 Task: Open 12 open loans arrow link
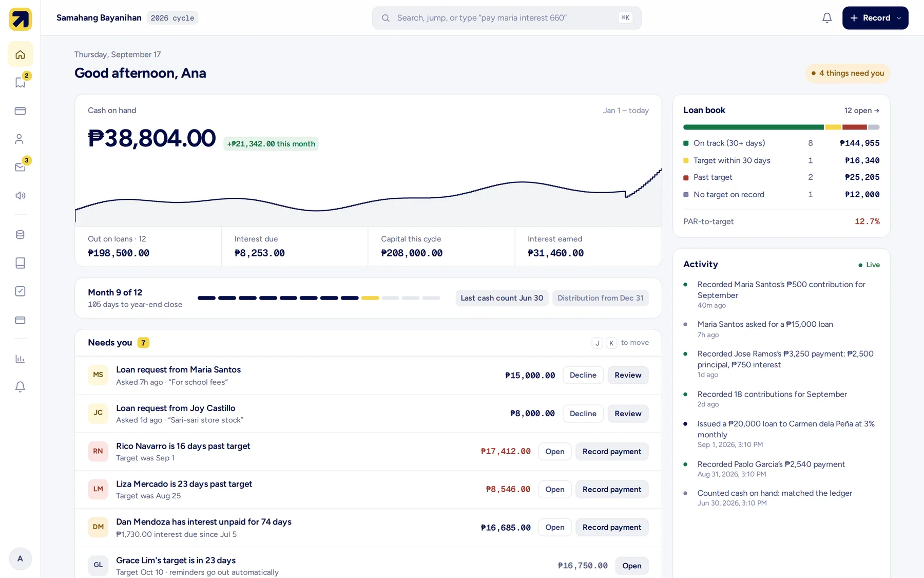click(x=861, y=110)
